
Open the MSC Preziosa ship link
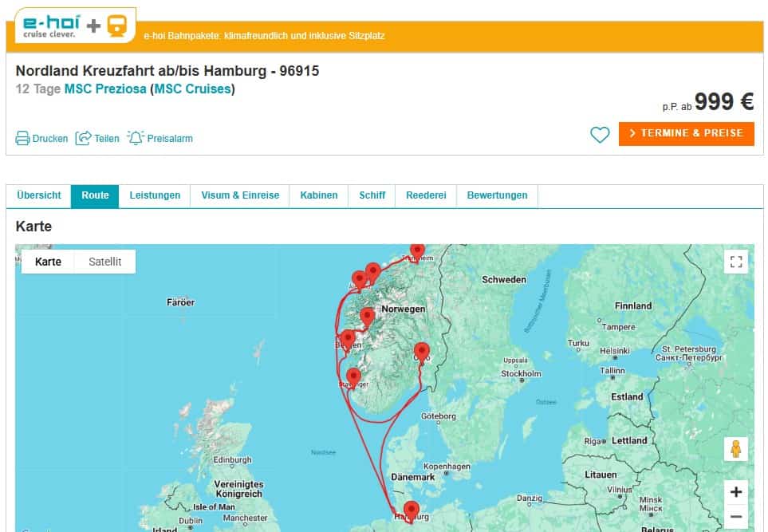[x=105, y=89]
